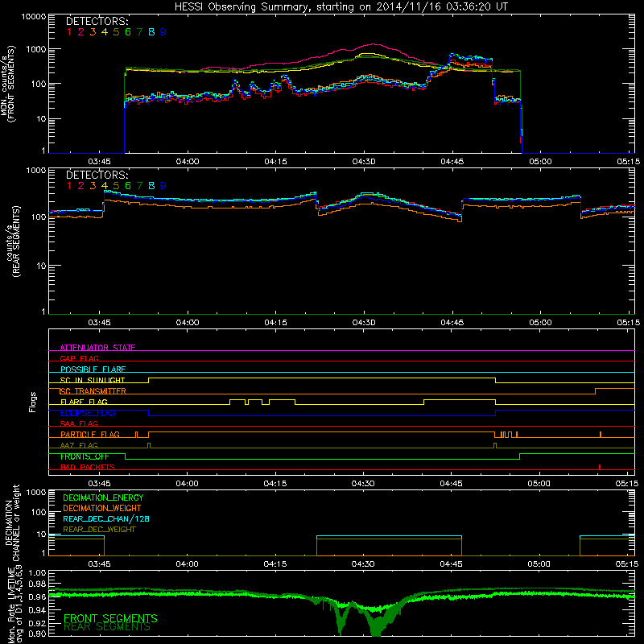644x644 pixels.
Task: Click 04:45 time tick under Flags plot
Action: (x=451, y=484)
